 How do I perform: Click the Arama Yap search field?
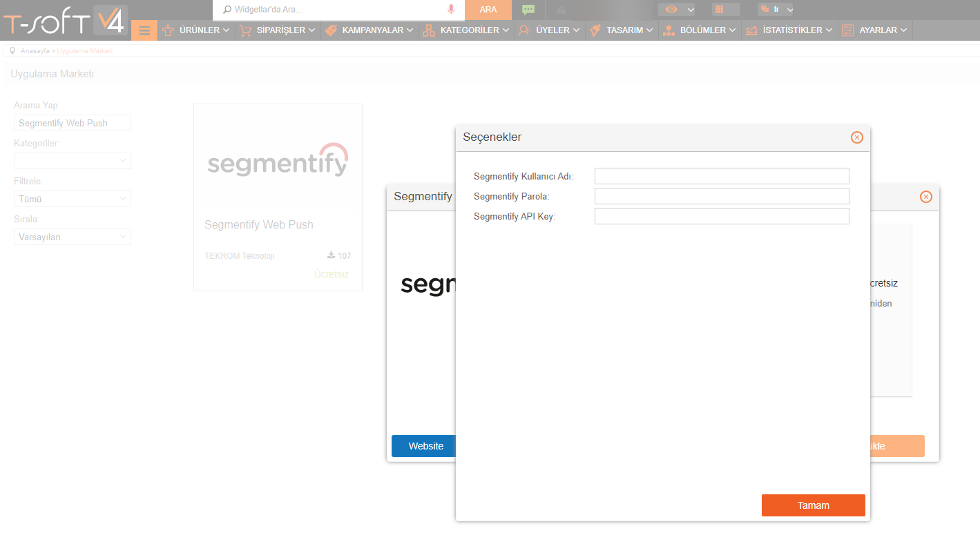73,123
